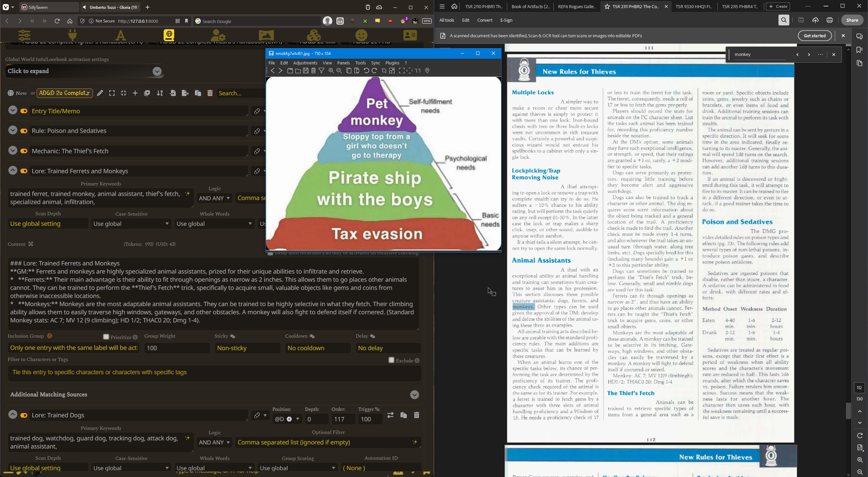Collapse the 'Lore: Trained Ferrets and Monkeys' entry
The image size is (868, 477).
coord(13,171)
